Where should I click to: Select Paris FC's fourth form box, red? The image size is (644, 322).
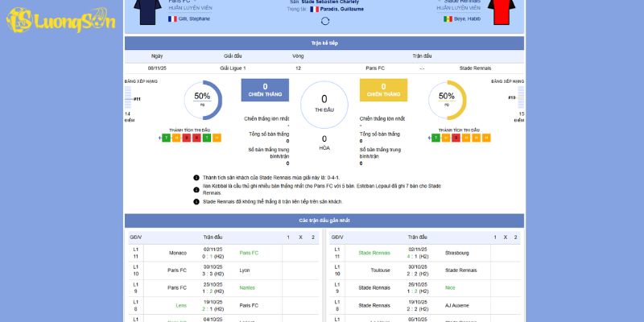196,138
